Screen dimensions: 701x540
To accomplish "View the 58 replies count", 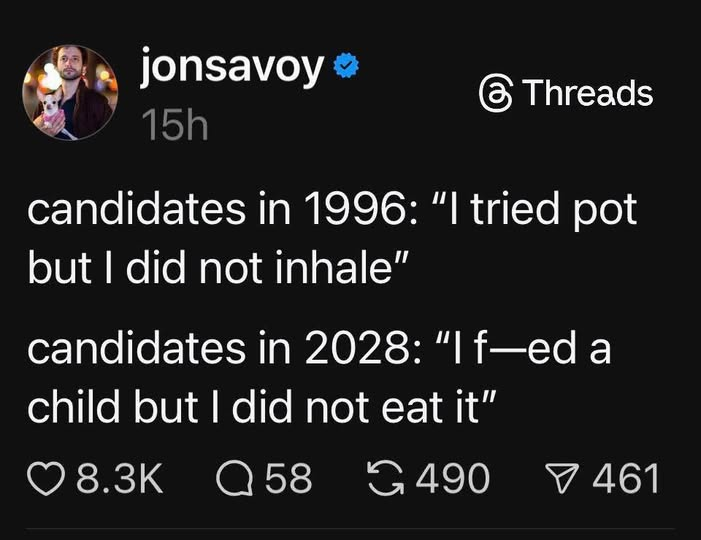I will coord(288,477).
